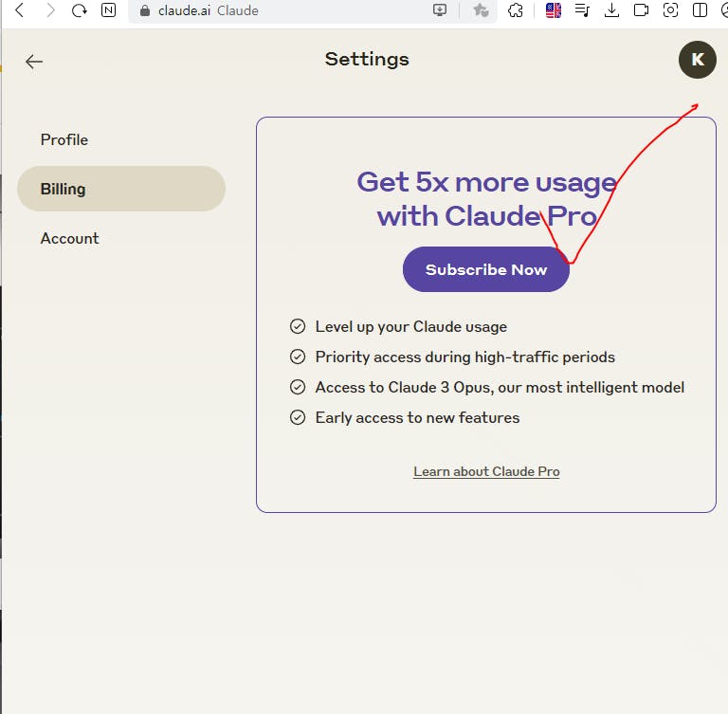Click 'Early access to new features' text

coord(417,417)
